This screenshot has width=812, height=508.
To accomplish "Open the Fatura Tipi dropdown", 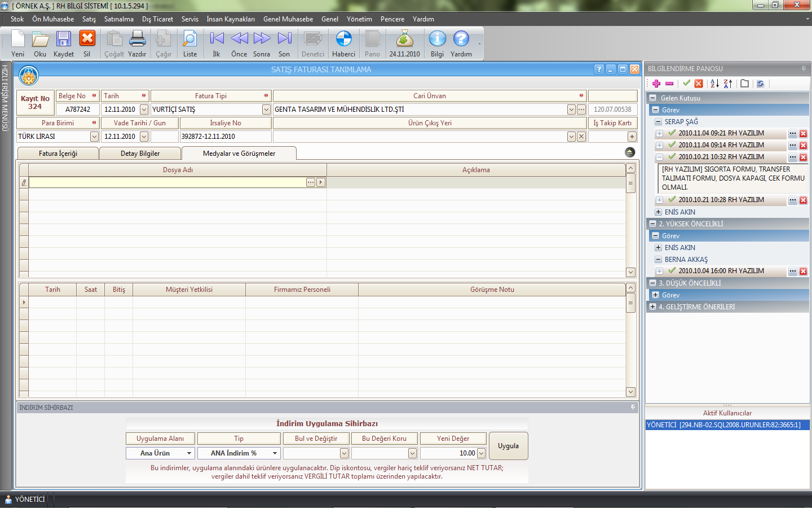I will 266,110.
